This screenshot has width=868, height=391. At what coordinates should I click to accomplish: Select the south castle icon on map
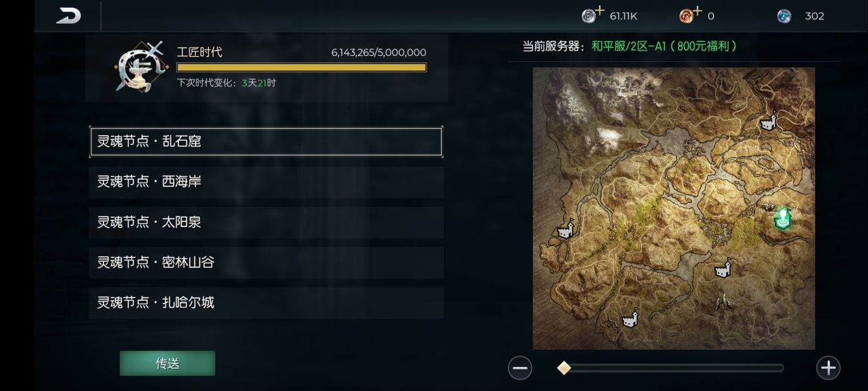[x=630, y=318]
